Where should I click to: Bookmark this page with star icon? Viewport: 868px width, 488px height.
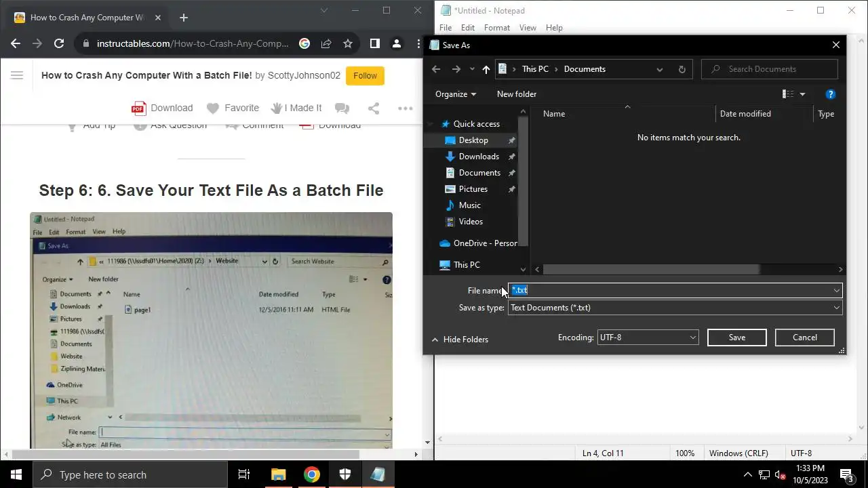tap(348, 43)
